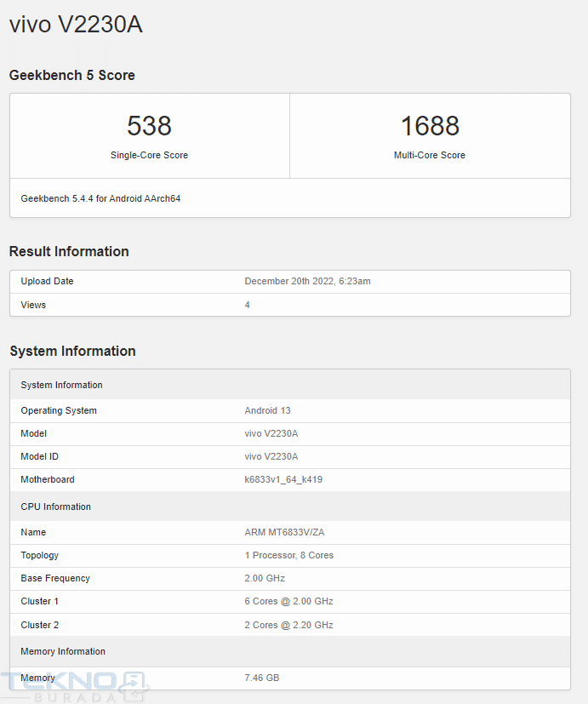Screen dimensions: 588x704
Task: Click the System Information table header row
Action: click(x=290, y=385)
